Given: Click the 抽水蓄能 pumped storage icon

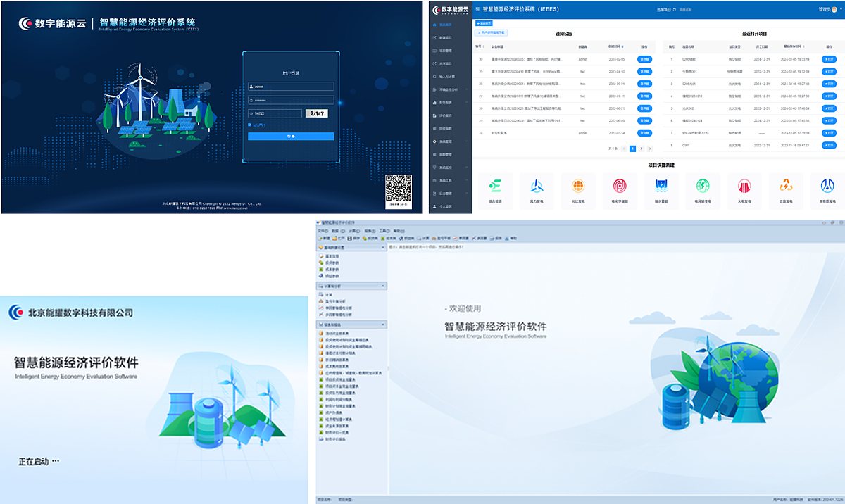Looking at the screenshot, I should 661,186.
